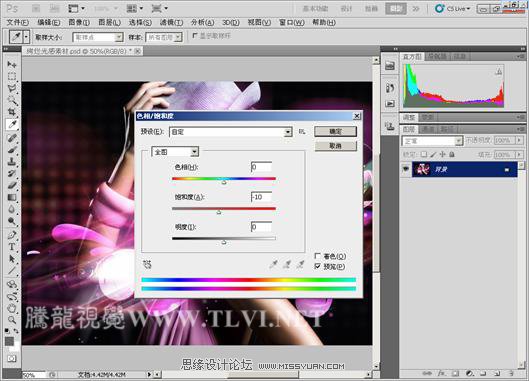Select the Eyedropper tool in toolbox
The height and width of the screenshot is (381, 529).
click(x=12, y=125)
